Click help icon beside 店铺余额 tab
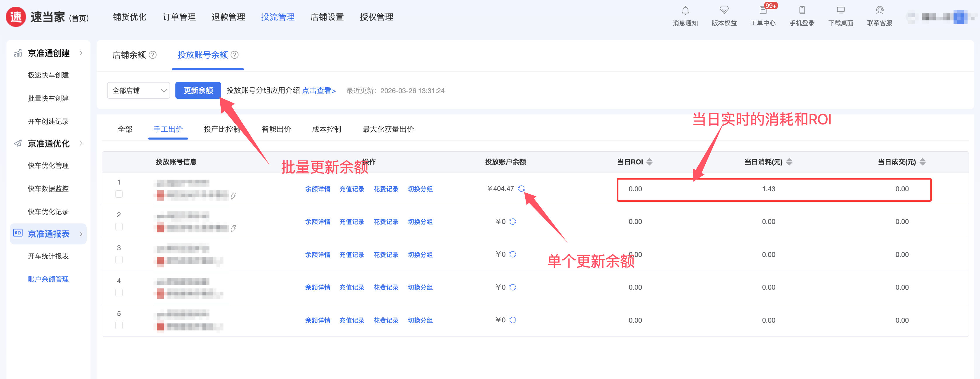Viewport: 980px width, 379px height. (x=153, y=55)
